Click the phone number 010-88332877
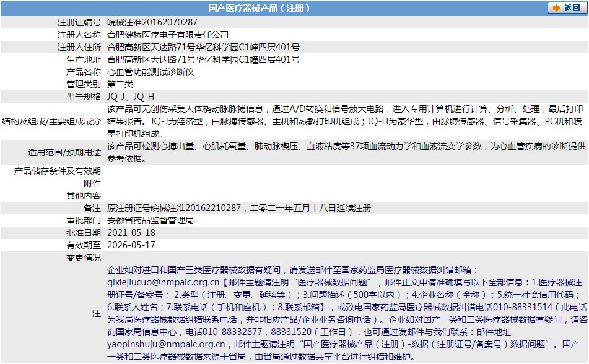The image size is (589, 364). (232, 332)
